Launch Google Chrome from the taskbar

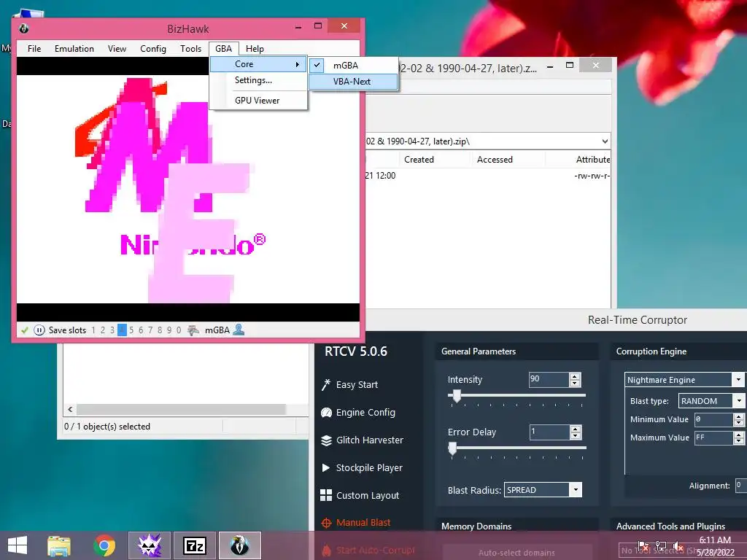pyautogui.click(x=104, y=545)
